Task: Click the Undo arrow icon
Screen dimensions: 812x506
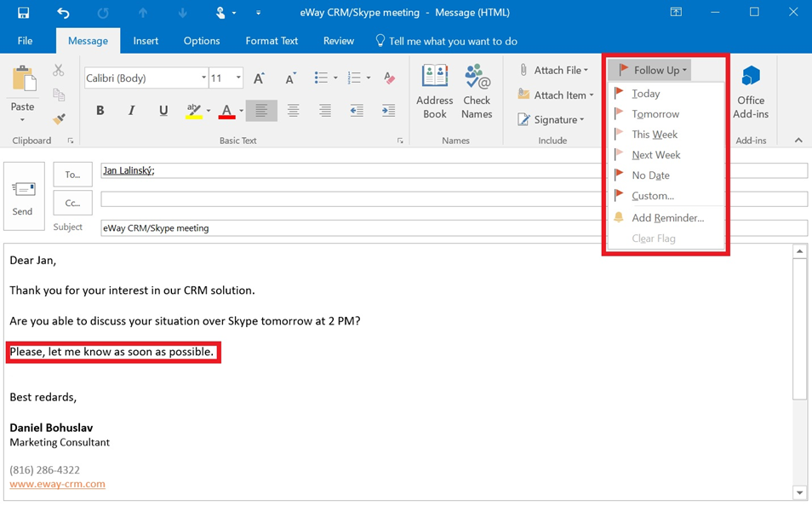Action: tap(63, 13)
